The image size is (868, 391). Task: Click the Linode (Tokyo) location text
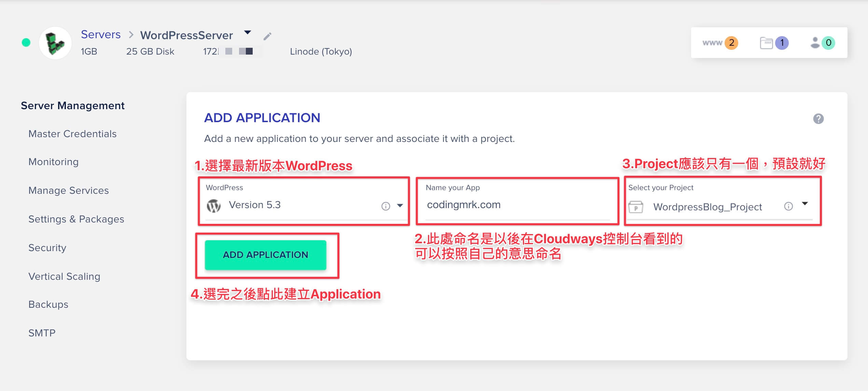pyautogui.click(x=321, y=52)
